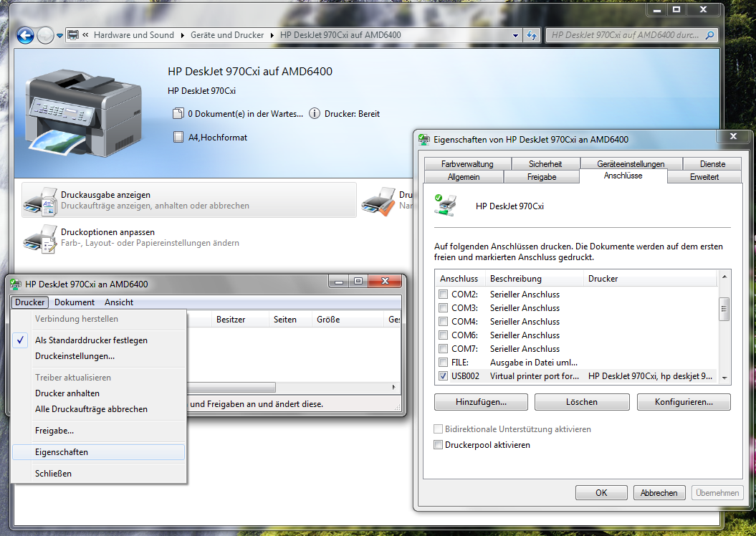The width and height of the screenshot is (756, 536).
Task: Click 'Konfigurieren...' button
Action: (684, 402)
